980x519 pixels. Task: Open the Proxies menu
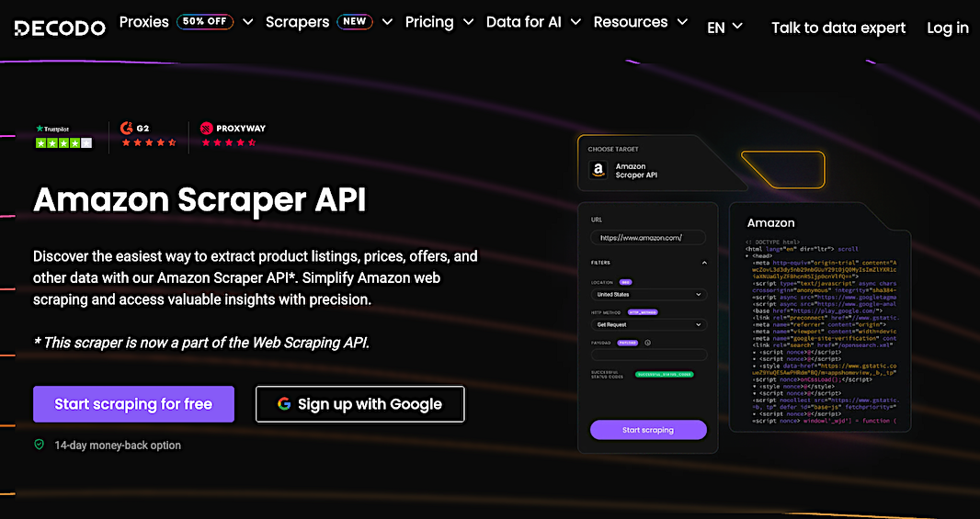(143, 22)
